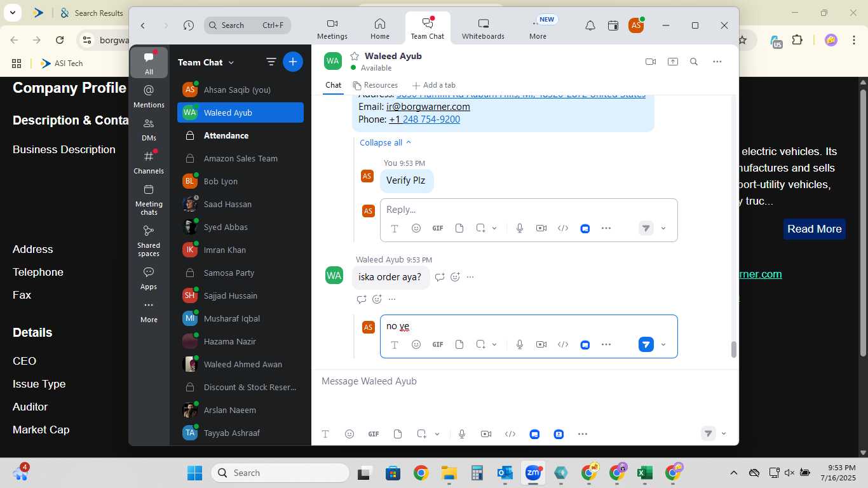The image size is (868, 488).
Task: Click the blue plus new chat button
Action: tap(292, 62)
